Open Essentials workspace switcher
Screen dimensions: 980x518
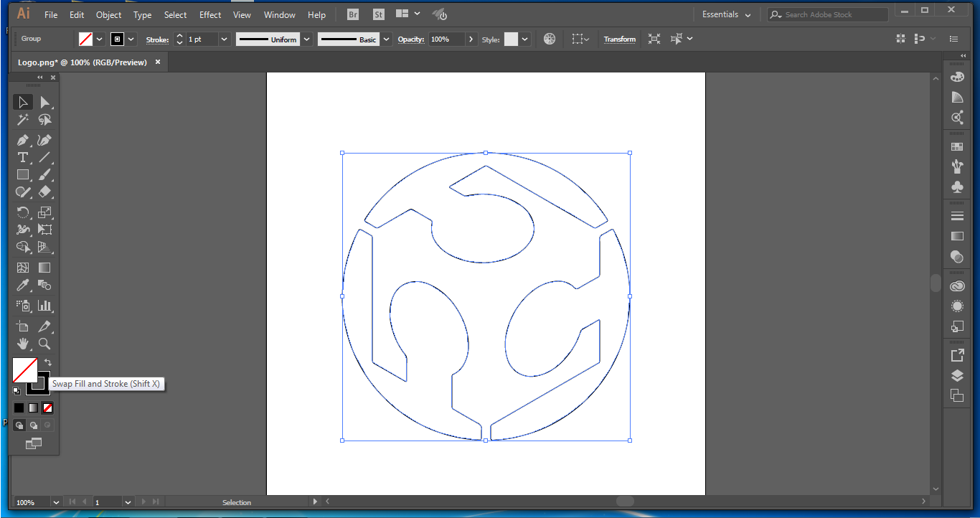tap(726, 14)
